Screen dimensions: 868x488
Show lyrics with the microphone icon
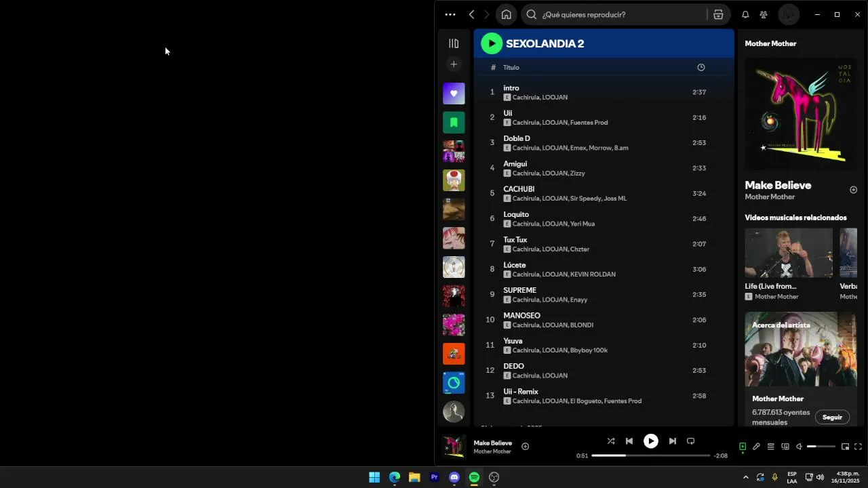click(756, 447)
